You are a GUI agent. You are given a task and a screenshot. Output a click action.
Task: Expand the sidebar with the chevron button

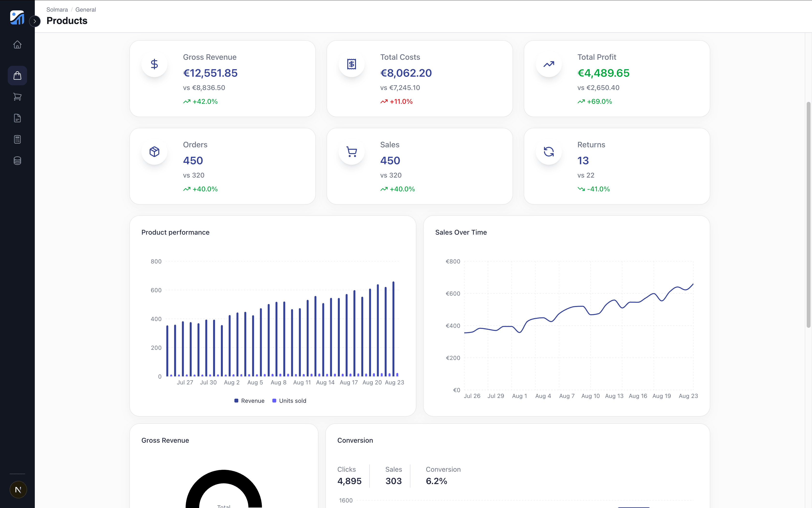[35, 21]
